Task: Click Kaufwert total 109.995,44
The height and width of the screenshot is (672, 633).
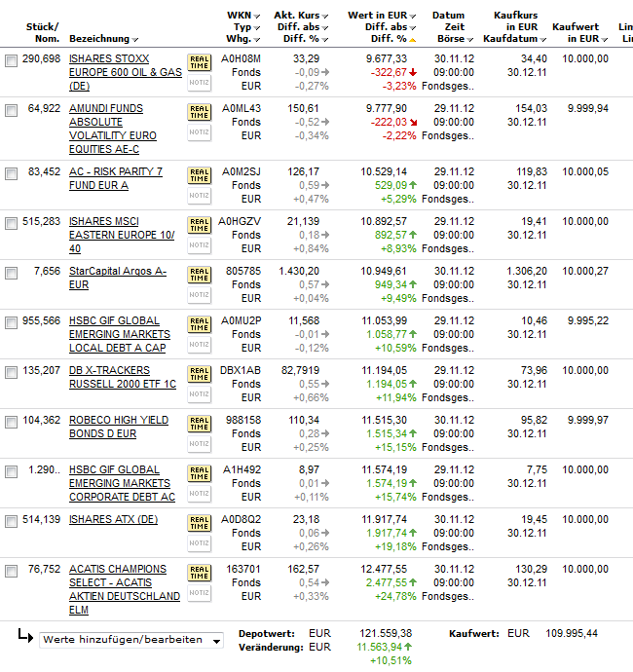Action: 572,633
